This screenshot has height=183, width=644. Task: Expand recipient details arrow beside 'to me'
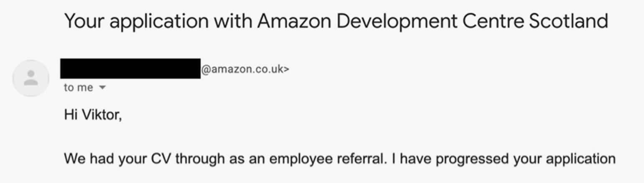[102, 88]
